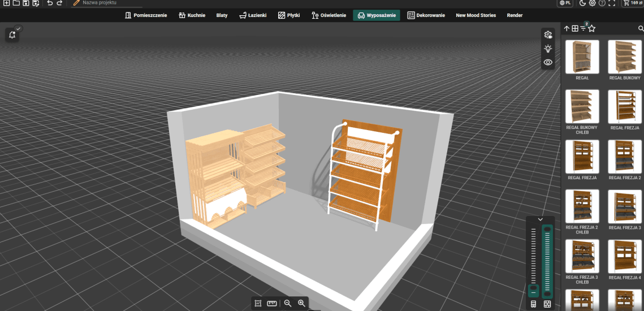
Task: Toggle the favorites star filter
Action: click(x=591, y=28)
